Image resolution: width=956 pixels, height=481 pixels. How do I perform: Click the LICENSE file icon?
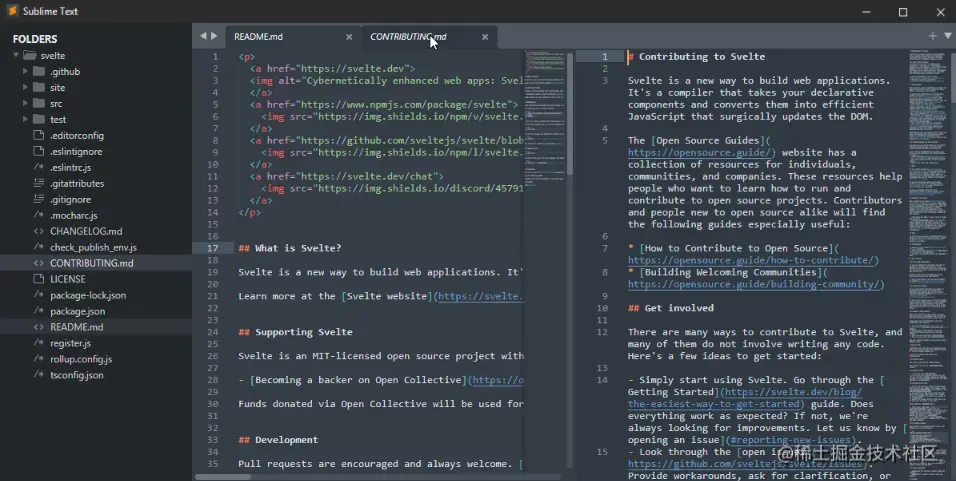[x=39, y=279]
